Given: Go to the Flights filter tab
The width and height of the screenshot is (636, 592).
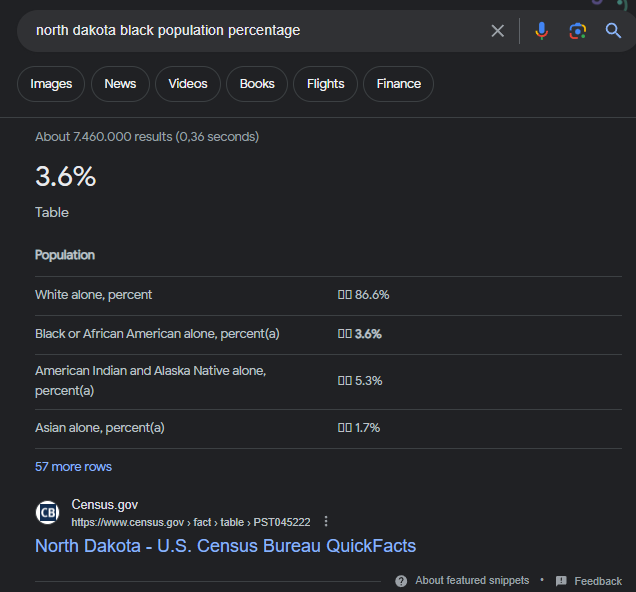Looking at the screenshot, I should click(x=325, y=84).
